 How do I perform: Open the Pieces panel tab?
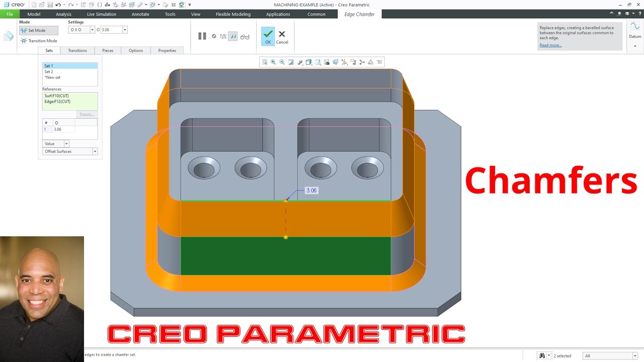[x=108, y=50]
